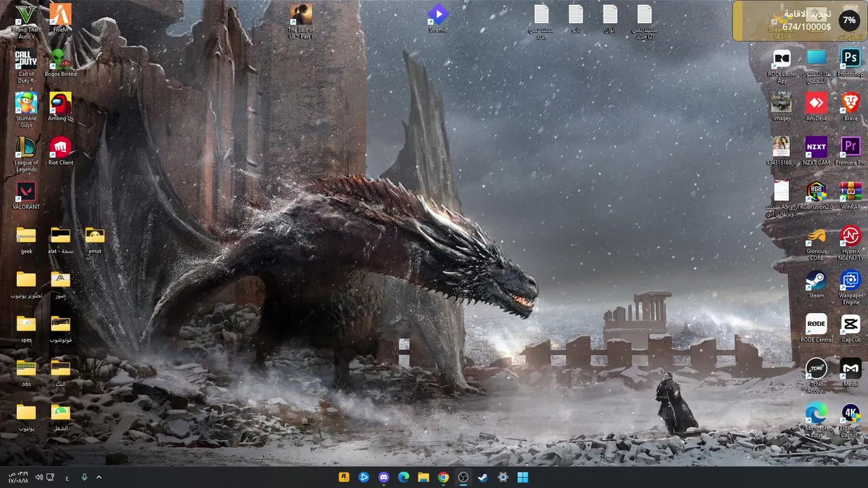Open the volume speaker tray icon
This screenshot has width=868, height=488.
click(x=39, y=477)
